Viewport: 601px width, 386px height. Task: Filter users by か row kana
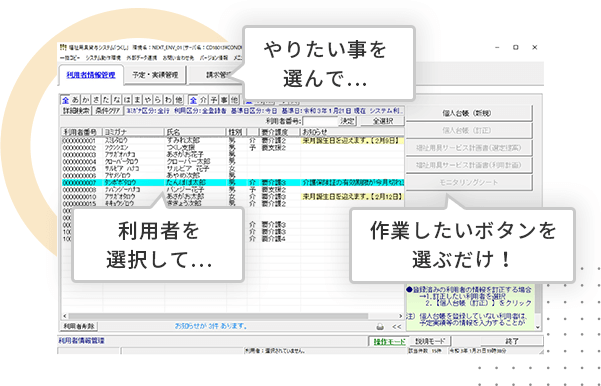coord(86,100)
